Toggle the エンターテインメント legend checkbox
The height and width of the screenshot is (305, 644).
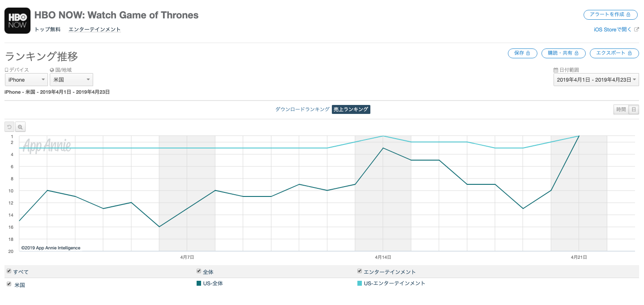coord(360,271)
